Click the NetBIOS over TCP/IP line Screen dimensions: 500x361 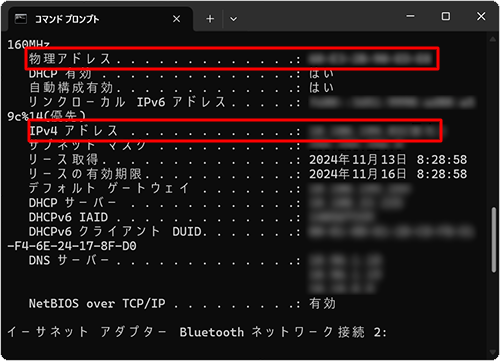point(182,303)
